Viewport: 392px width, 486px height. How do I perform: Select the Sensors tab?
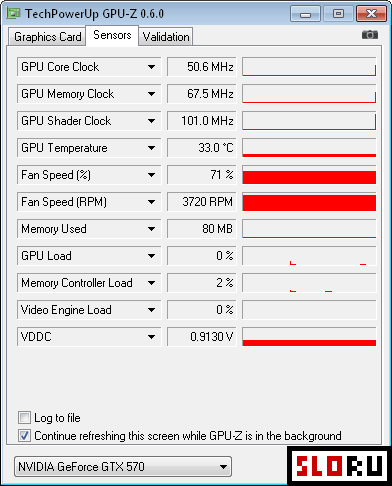point(112,35)
